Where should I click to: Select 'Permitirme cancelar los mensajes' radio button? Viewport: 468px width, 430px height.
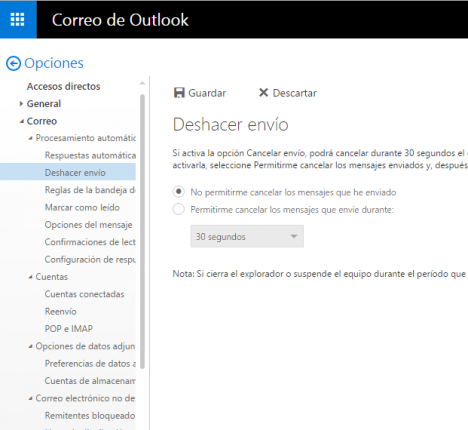tap(179, 209)
